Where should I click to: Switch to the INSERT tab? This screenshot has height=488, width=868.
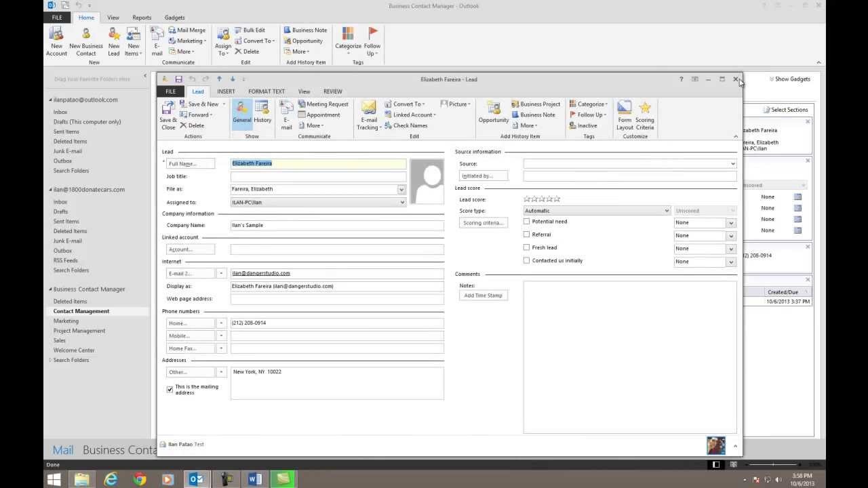click(226, 91)
